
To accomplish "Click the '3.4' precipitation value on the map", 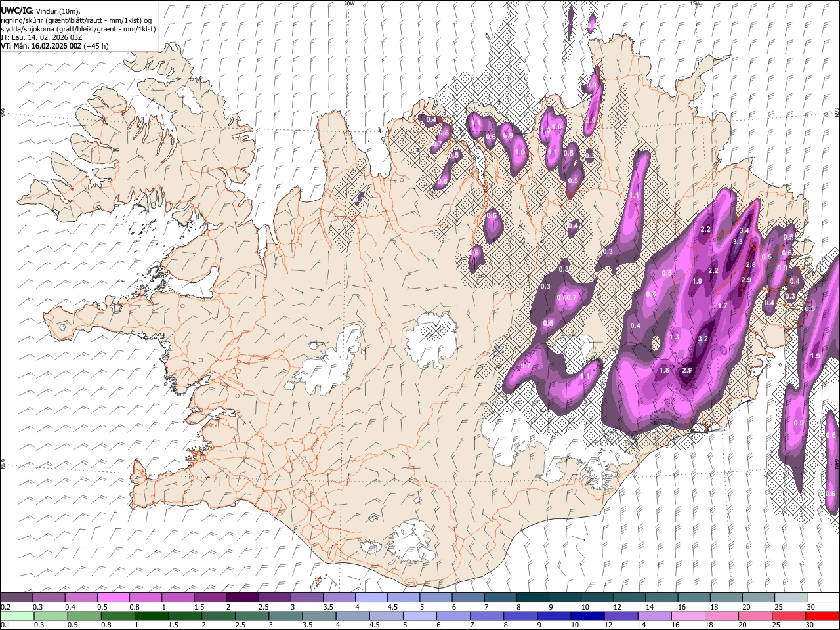I will click(x=744, y=231).
